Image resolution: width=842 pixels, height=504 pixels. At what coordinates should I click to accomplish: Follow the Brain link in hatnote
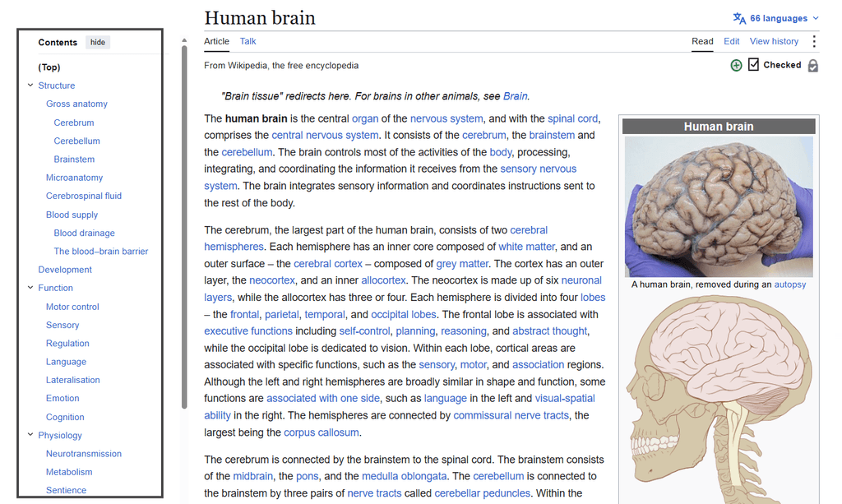(x=515, y=96)
